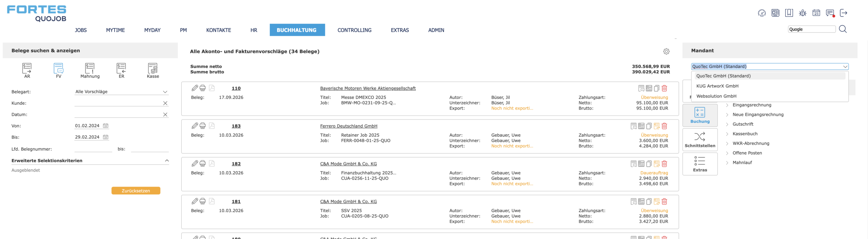This screenshot has width=868, height=239.
Task: Clear the Kunde field with X
Action: click(165, 103)
